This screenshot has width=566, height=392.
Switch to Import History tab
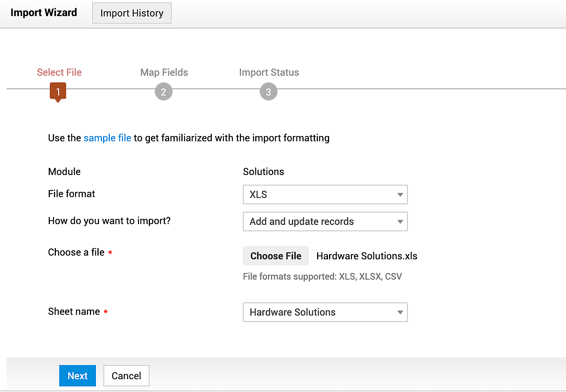[x=132, y=13]
